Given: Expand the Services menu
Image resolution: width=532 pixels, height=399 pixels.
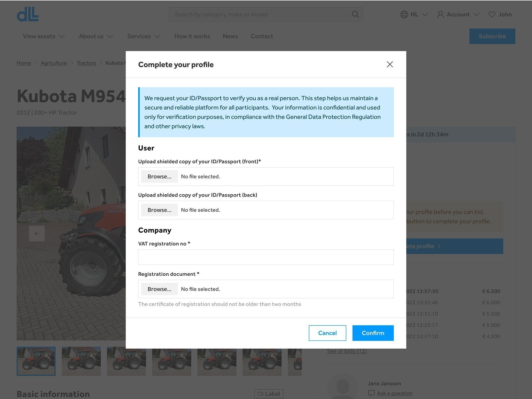Looking at the screenshot, I should tap(144, 36).
